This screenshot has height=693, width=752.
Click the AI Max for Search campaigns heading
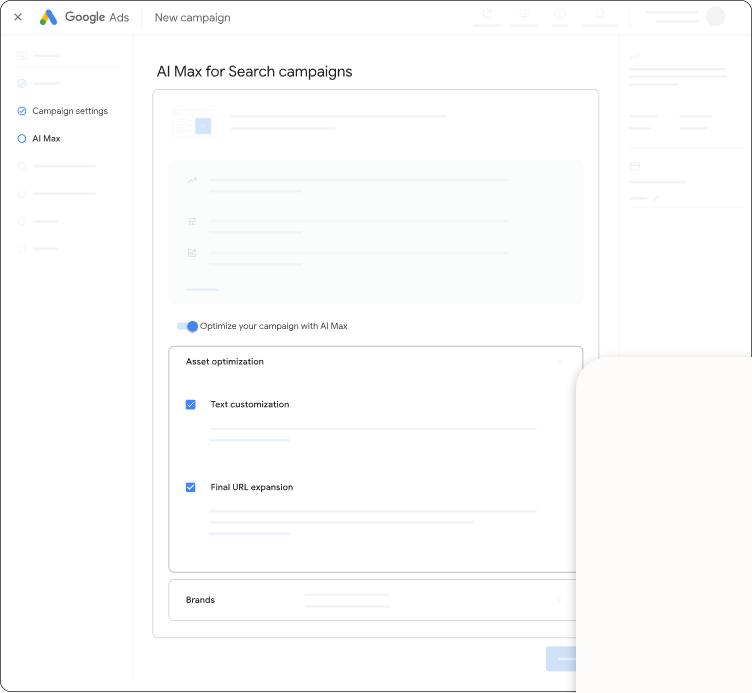click(x=255, y=71)
